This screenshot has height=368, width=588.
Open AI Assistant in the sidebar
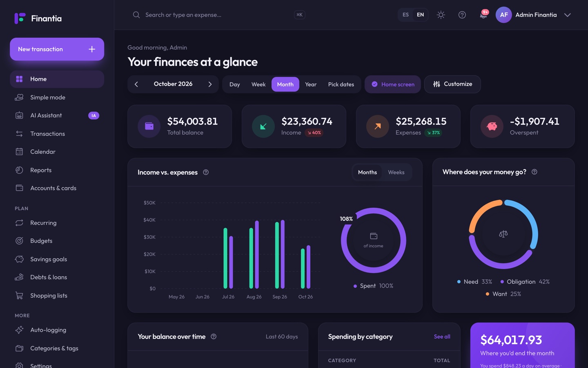pyautogui.click(x=57, y=116)
